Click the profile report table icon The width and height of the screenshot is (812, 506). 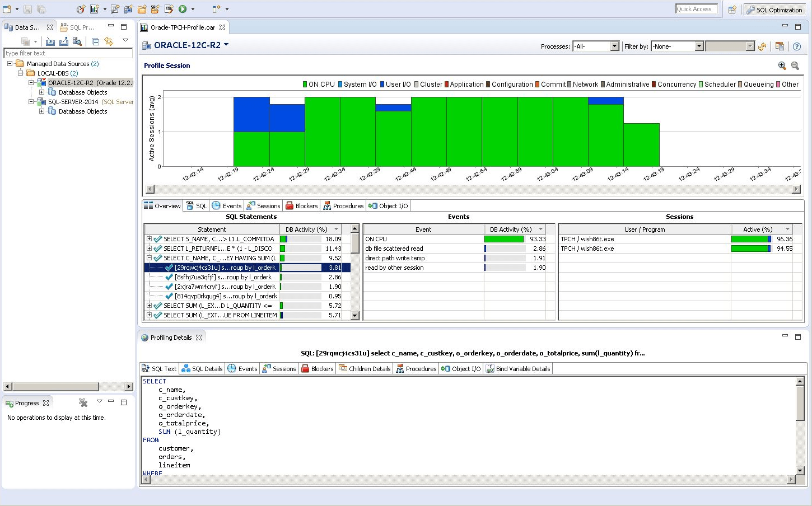[x=780, y=46]
